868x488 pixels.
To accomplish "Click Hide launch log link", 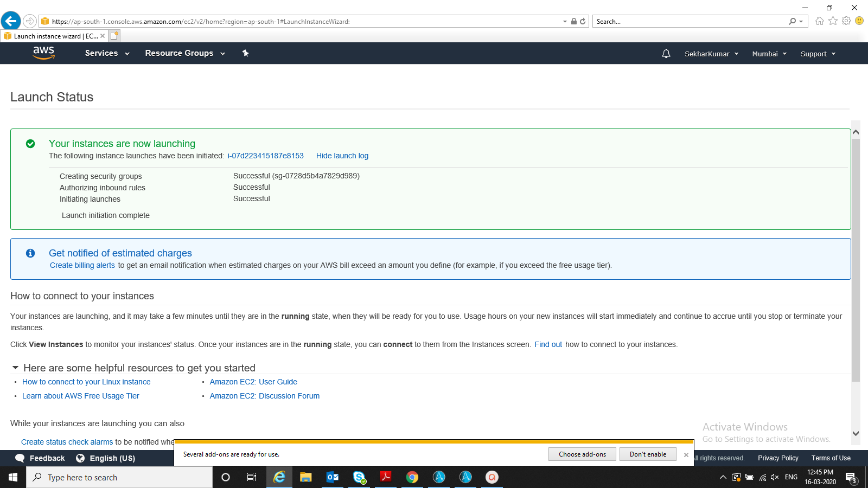I will 342,156.
